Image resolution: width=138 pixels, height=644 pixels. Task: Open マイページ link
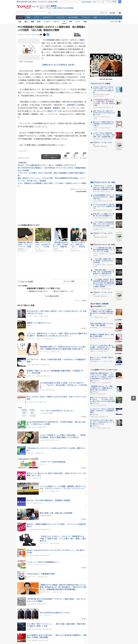tap(103, 13)
